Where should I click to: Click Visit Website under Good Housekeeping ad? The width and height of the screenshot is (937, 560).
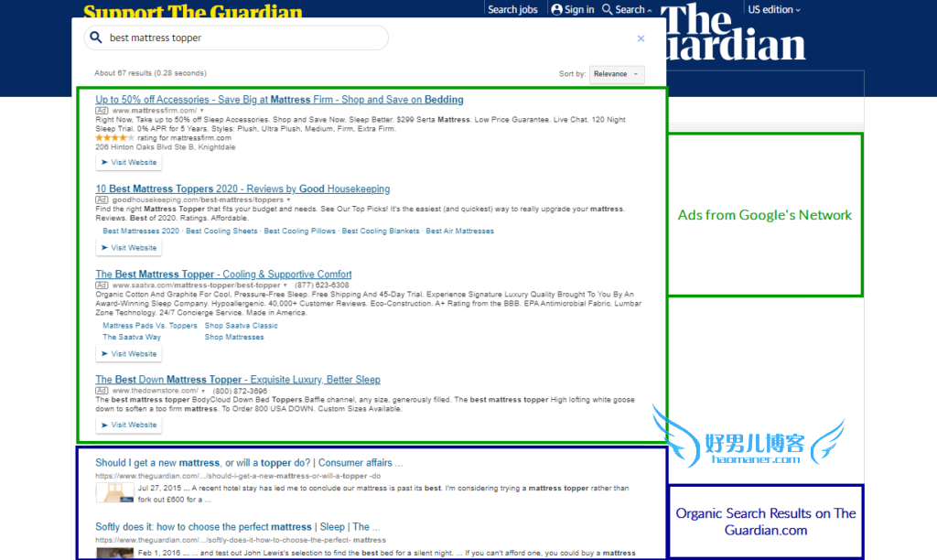[128, 248]
